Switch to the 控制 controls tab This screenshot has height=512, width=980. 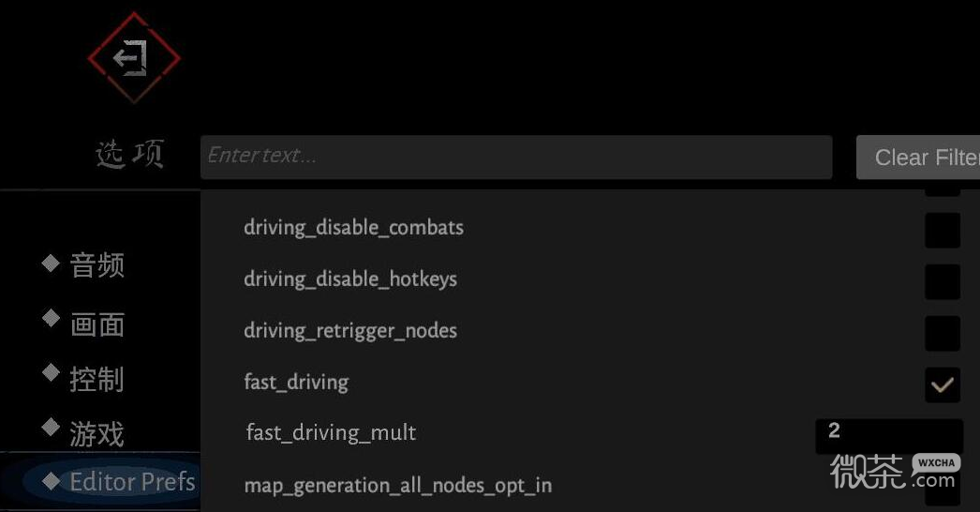(x=97, y=379)
